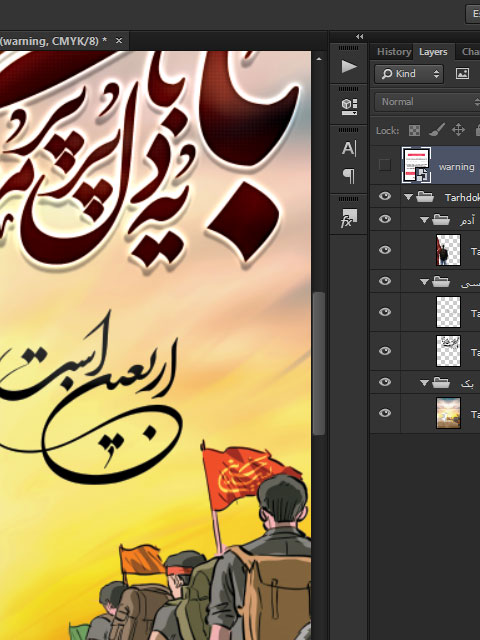Click the canvas scroll-up arrow
480x640 pixels.
coord(319,59)
